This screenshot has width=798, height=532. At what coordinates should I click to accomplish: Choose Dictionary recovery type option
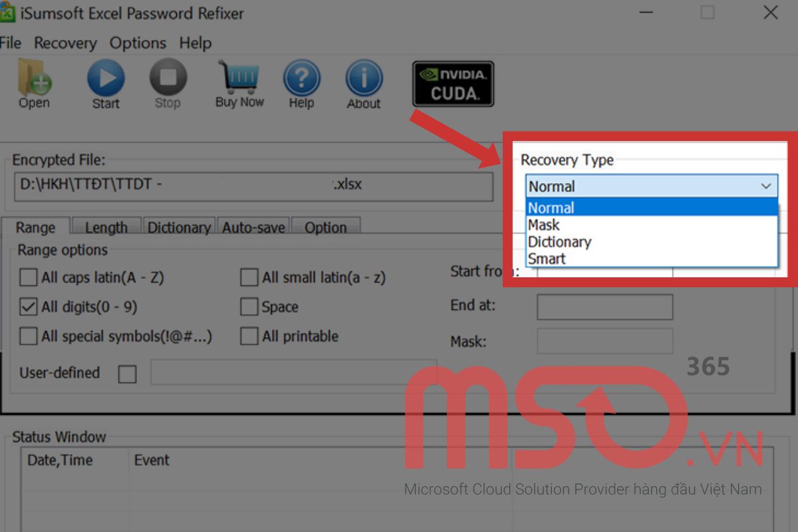(x=652, y=242)
